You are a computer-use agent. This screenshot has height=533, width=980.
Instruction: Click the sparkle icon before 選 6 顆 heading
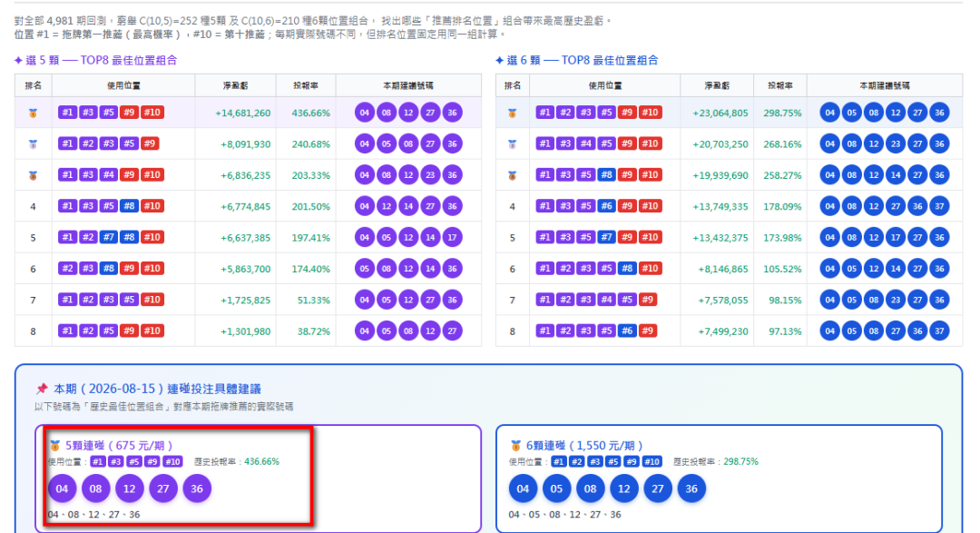[x=499, y=61]
